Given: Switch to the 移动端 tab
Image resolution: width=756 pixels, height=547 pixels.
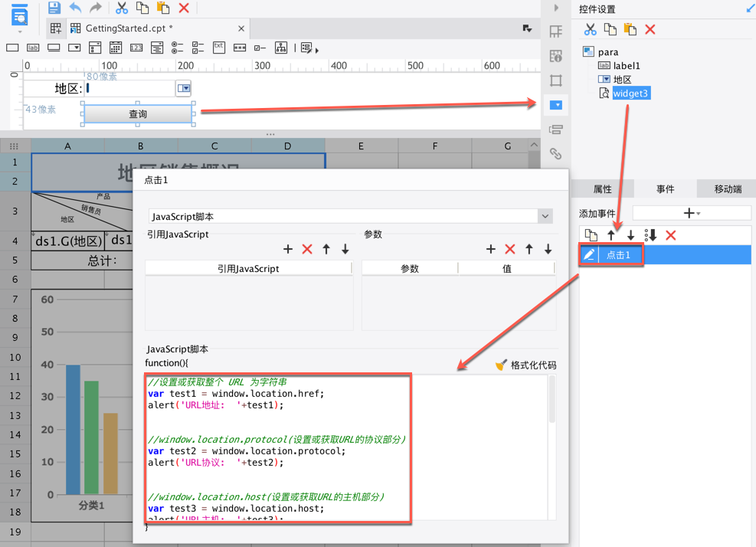Looking at the screenshot, I should 727,189.
